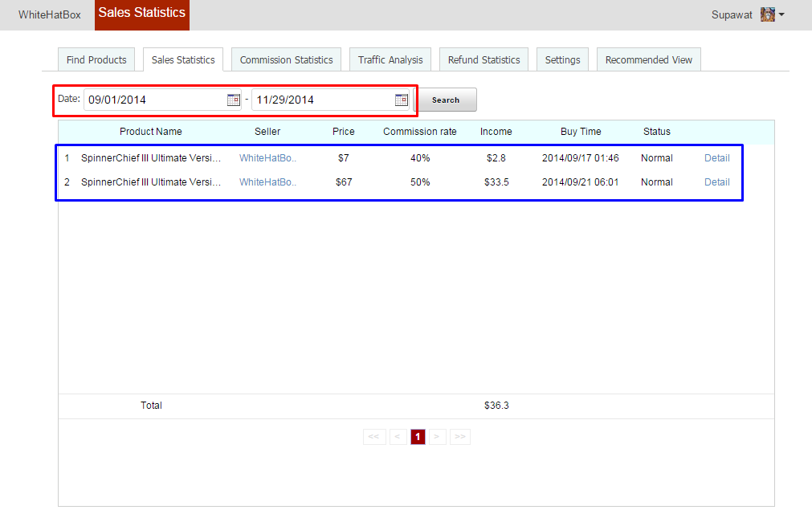Expand the Supawat account dropdown arrow
Screen dimensions: 812x514
[x=781, y=14]
